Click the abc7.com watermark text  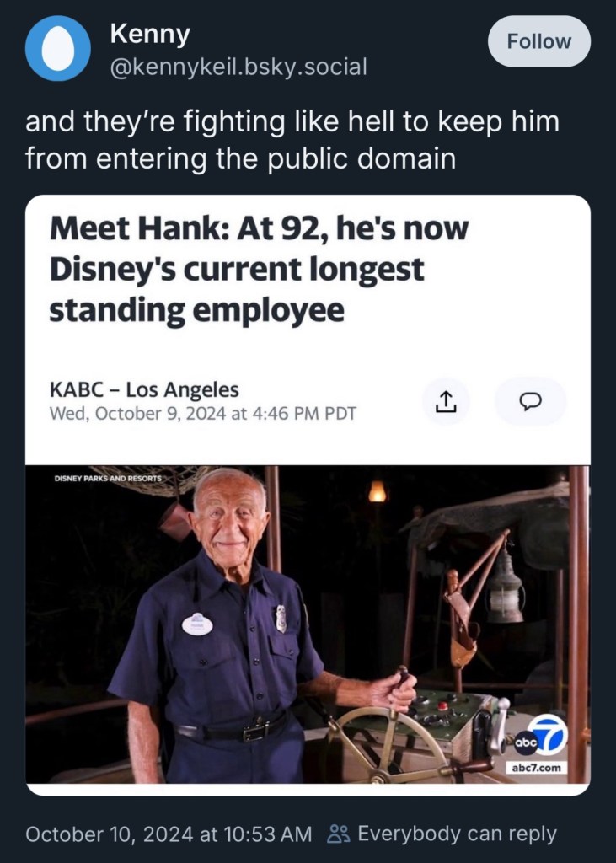click(x=536, y=767)
